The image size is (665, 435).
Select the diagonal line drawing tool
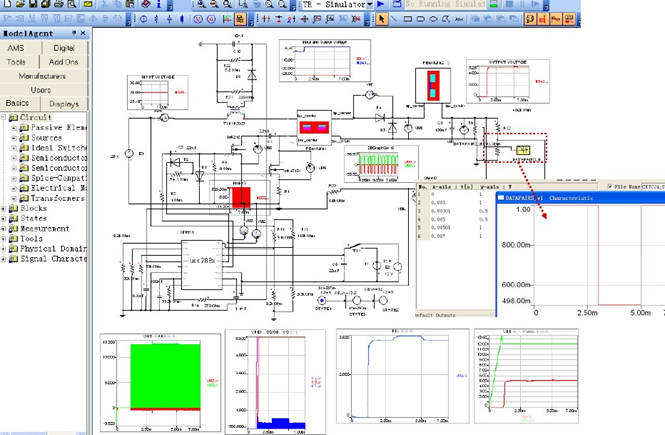point(394,19)
